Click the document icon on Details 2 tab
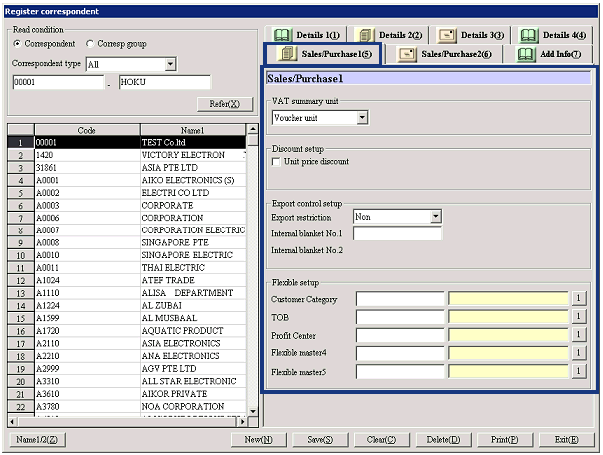 (x=365, y=35)
